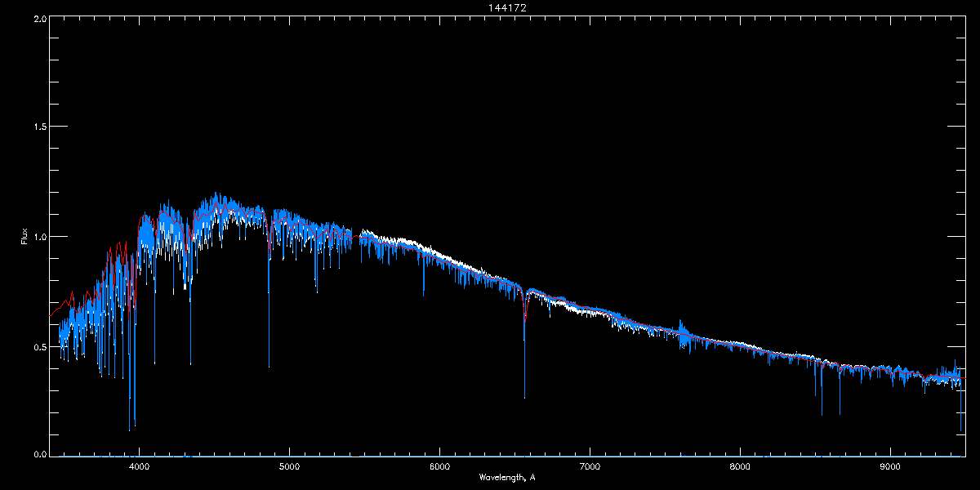Click the spectrum bump near 7600 Å
Viewport: 980px width, 490px height.
click(x=683, y=327)
